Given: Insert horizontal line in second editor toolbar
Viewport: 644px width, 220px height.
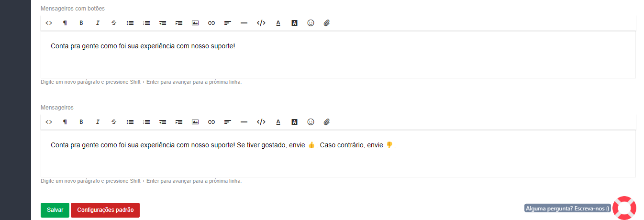Looking at the screenshot, I should click(x=244, y=122).
